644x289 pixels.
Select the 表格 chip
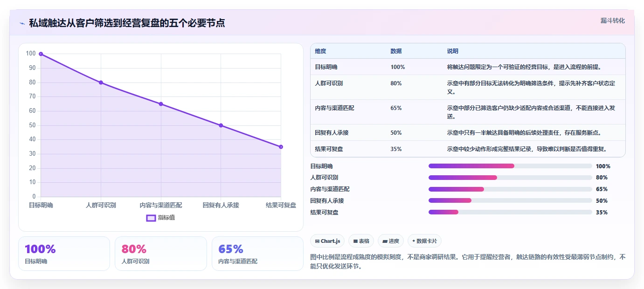point(361,241)
